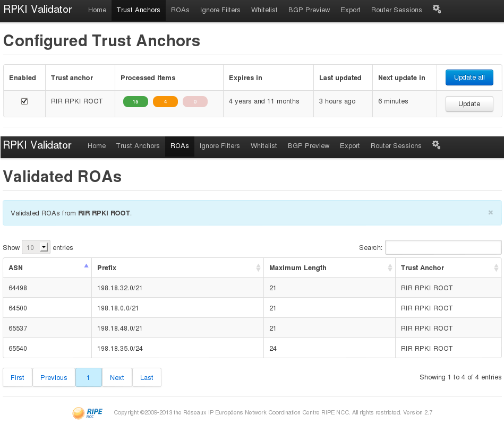Open Ignore Filters in top navbar
504x424 pixels.
(x=220, y=10)
